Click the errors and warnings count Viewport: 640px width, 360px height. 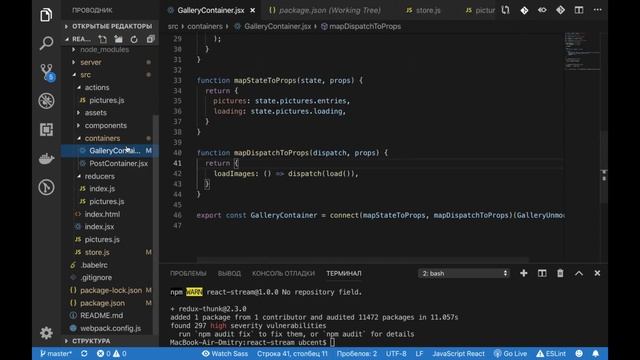tap(111, 353)
